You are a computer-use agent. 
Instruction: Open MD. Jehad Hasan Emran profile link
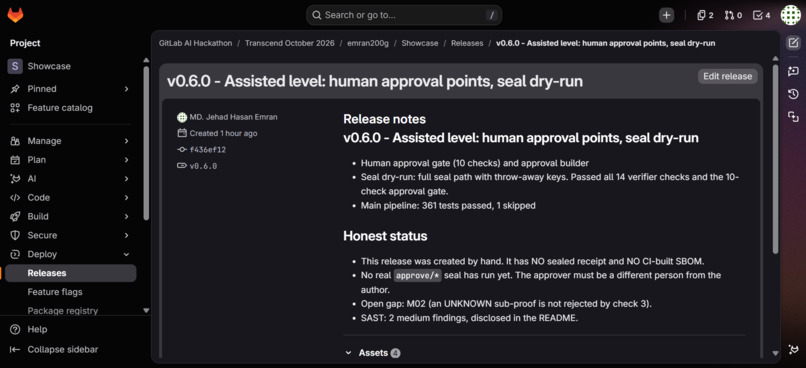[x=233, y=117]
